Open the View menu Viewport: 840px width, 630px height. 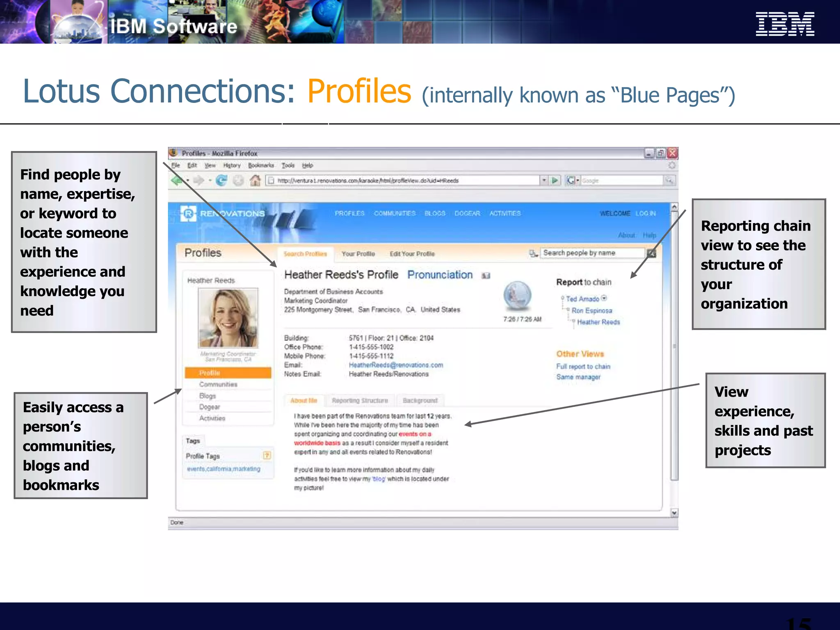point(210,165)
